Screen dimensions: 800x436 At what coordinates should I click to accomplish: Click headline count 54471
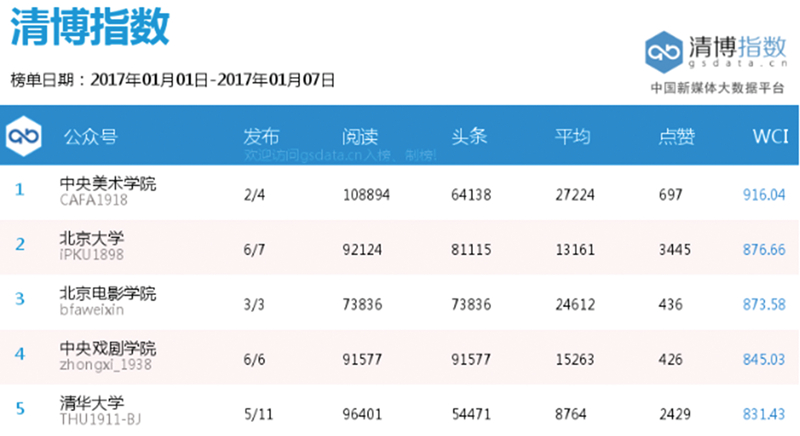[x=471, y=414]
